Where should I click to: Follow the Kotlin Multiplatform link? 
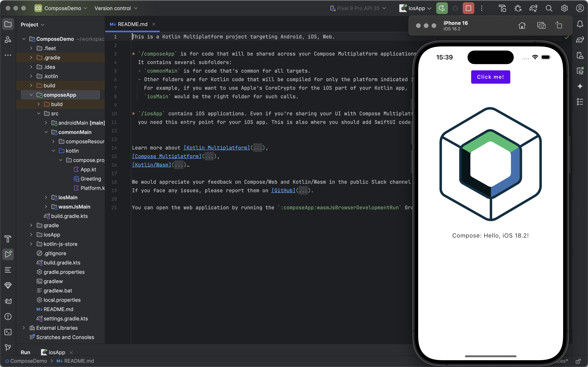[x=217, y=148]
